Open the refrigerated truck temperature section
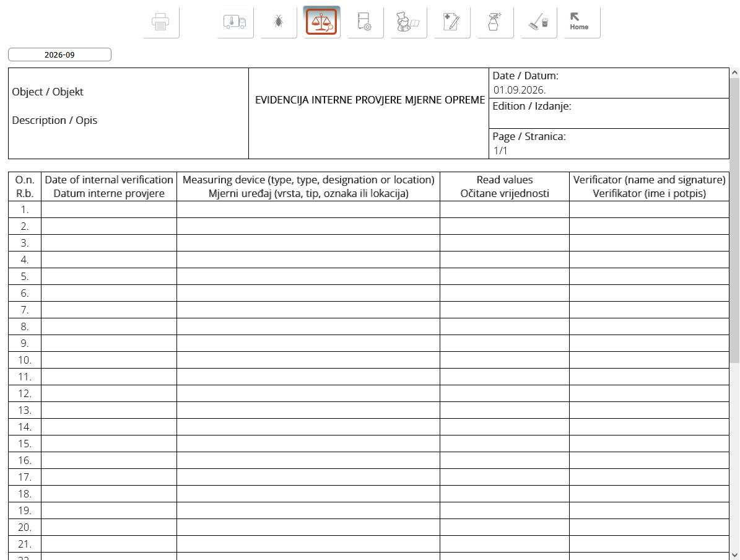Screen dimensions: 740x560 point(235,22)
